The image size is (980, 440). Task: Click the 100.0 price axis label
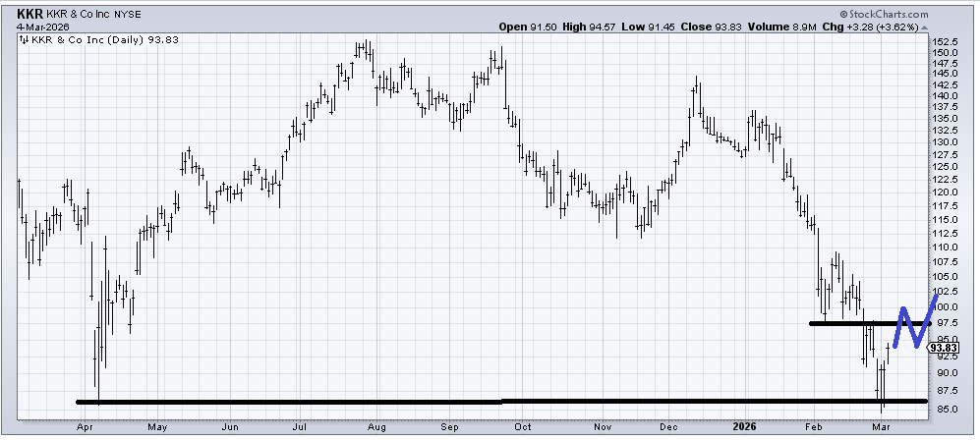click(x=947, y=306)
